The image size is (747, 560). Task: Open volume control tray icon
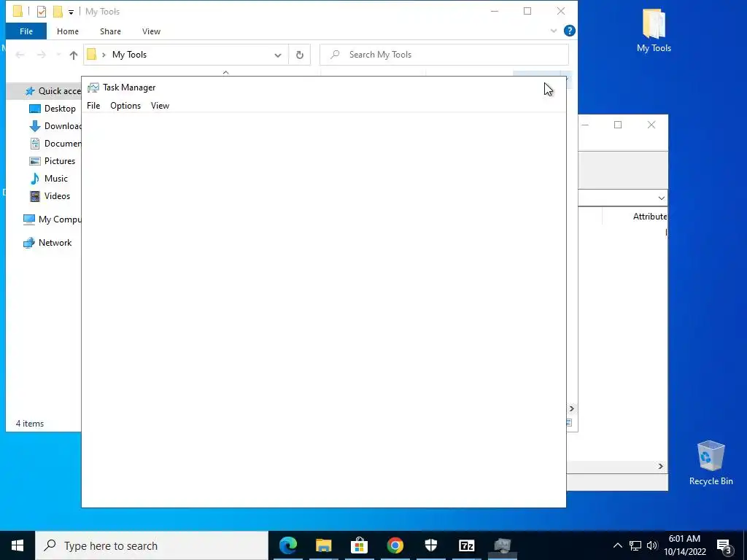[652, 545]
